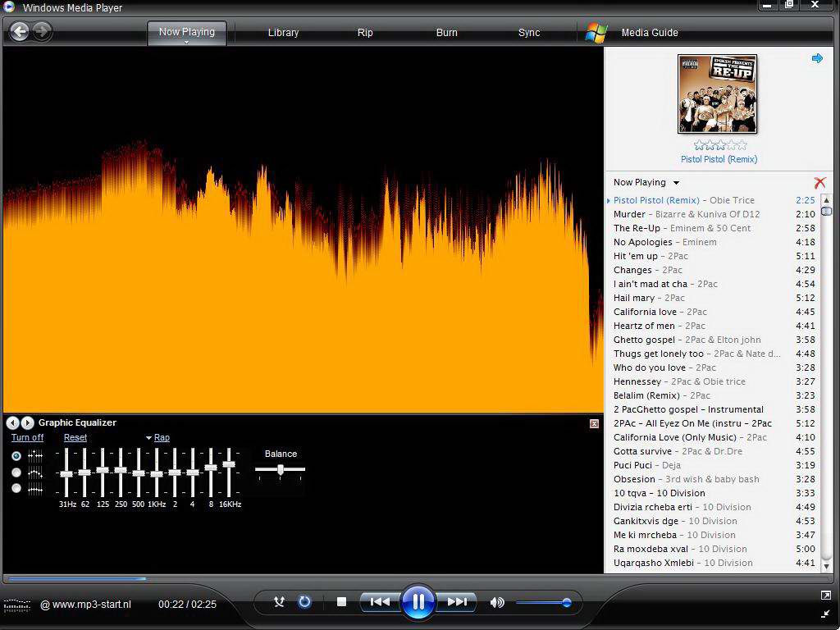Switch to the Library tab

pyautogui.click(x=283, y=33)
